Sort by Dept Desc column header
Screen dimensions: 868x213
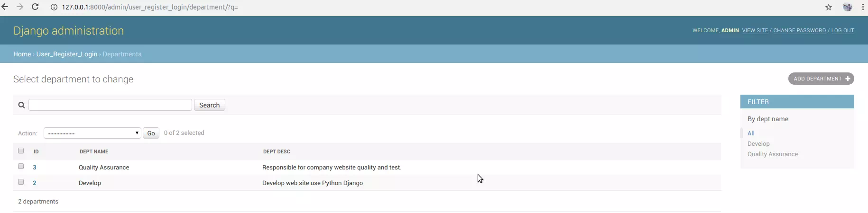click(277, 151)
